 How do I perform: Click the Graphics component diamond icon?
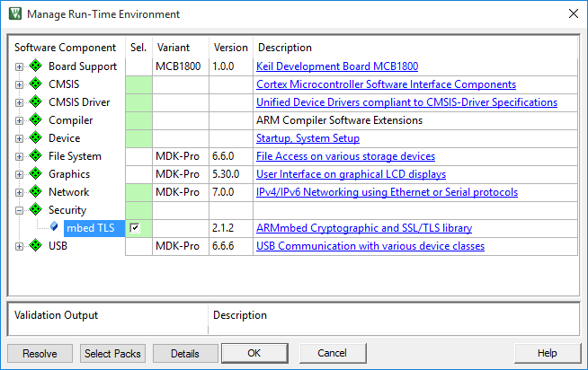(36, 174)
